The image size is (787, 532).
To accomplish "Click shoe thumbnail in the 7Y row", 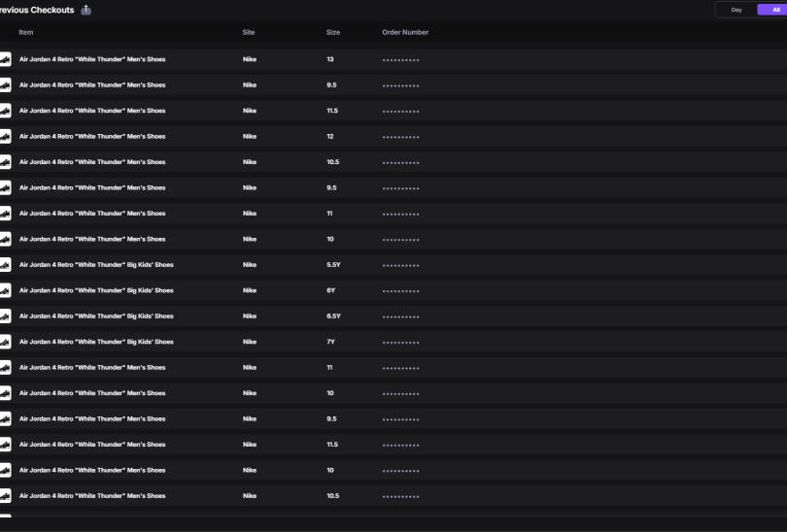I will click(5, 342).
